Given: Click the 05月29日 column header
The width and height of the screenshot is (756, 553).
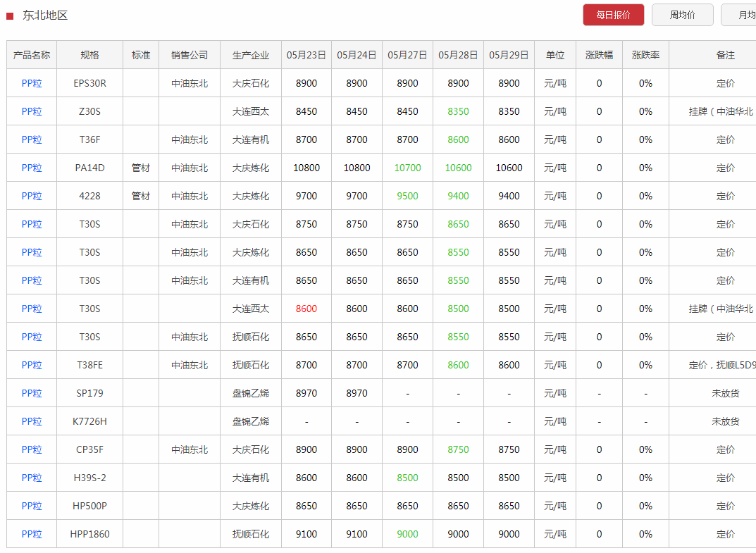Looking at the screenshot, I should click(509, 55).
